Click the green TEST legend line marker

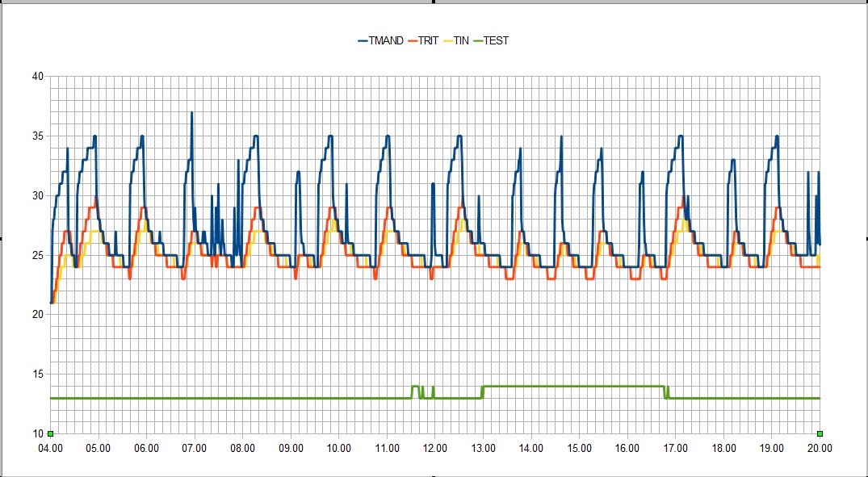(477, 40)
